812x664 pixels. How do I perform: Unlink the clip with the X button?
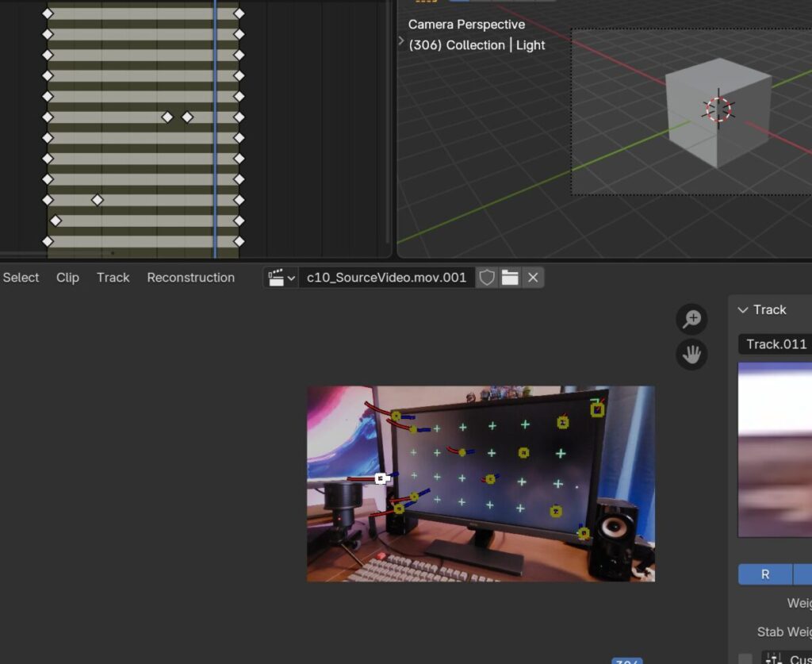pyautogui.click(x=533, y=278)
